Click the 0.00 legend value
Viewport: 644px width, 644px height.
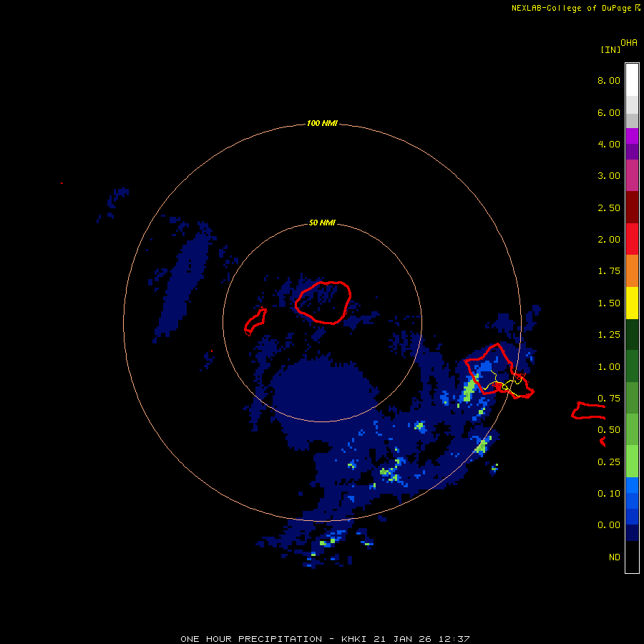pyautogui.click(x=609, y=525)
